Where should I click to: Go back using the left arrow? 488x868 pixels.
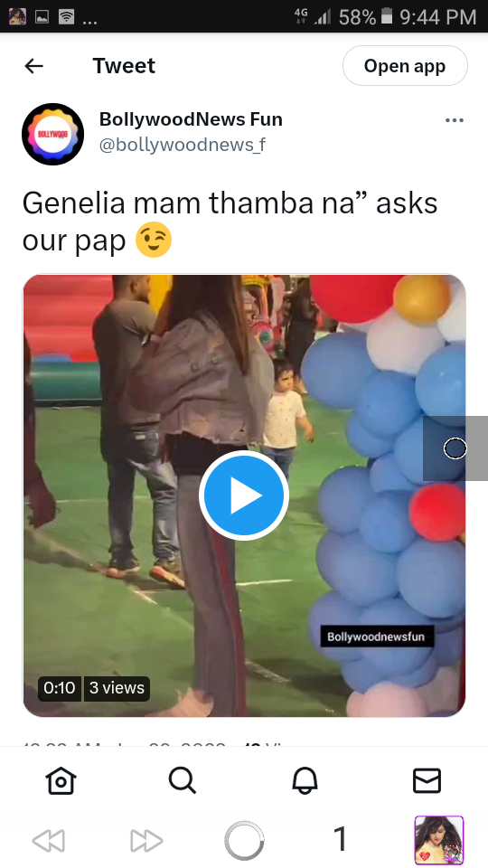coord(33,66)
